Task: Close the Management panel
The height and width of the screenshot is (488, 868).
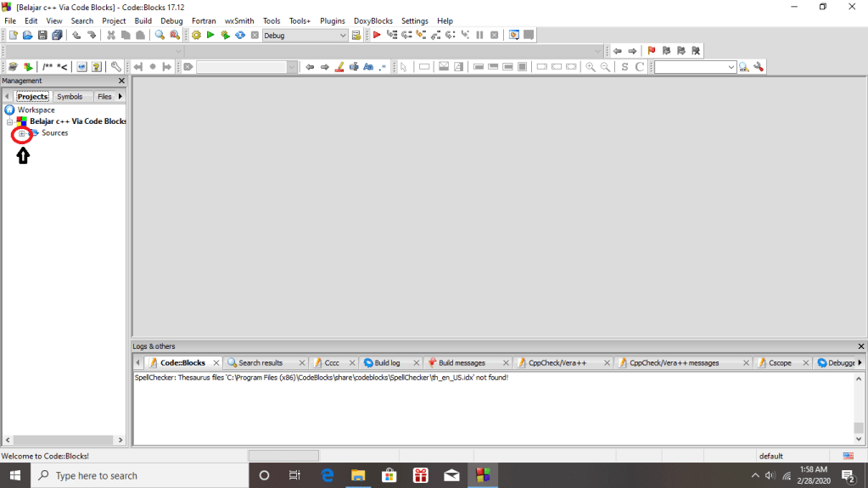Action: (x=121, y=81)
